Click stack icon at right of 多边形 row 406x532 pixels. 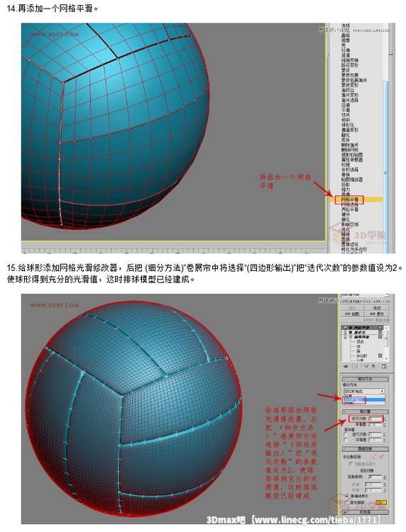pyautogui.click(x=380, y=355)
